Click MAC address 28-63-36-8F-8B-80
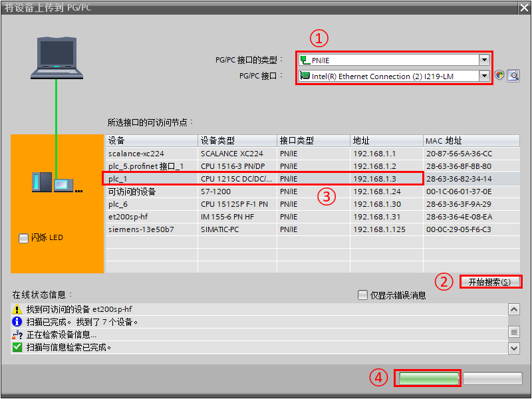The width and height of the screenshot is (532, 399). click(x=471, y=166)
